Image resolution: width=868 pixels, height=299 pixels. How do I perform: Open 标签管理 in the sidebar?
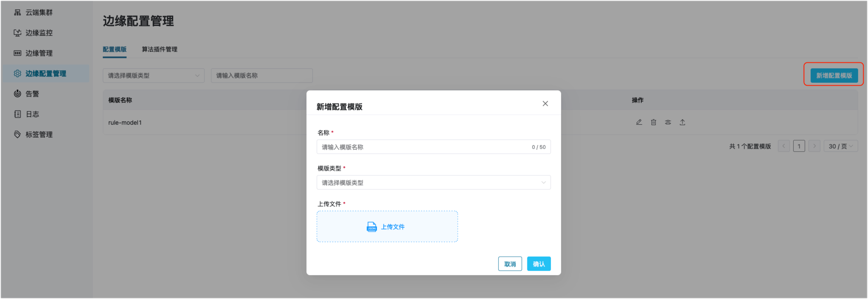39,134
